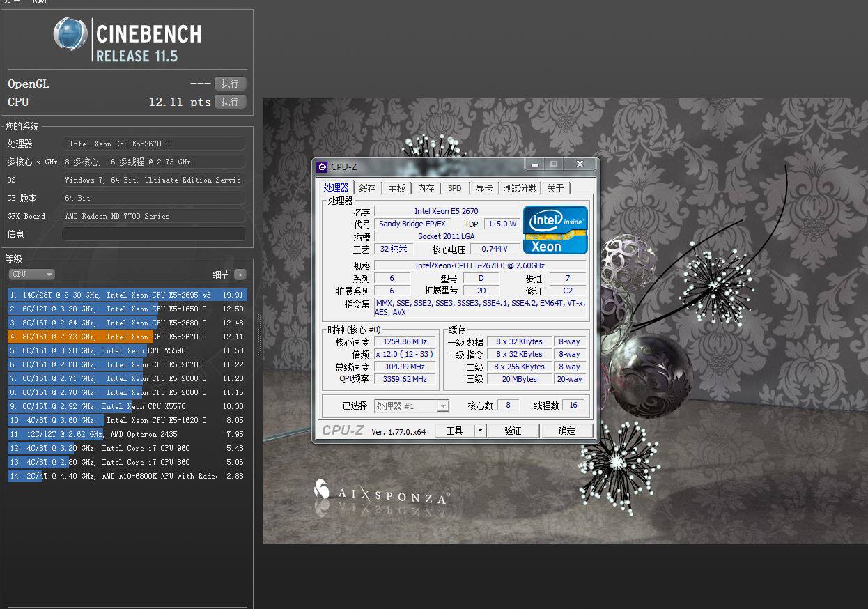Viewport: 868px width, 609px height.
Task: Select ranking row 2 Xeon E5-1650
Action: tap(127, 309)
